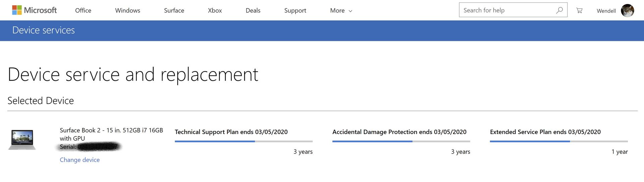Screen dimensions: 644x182
Task: Expand the More dropdown menu
Action: (x=341, y=11)
